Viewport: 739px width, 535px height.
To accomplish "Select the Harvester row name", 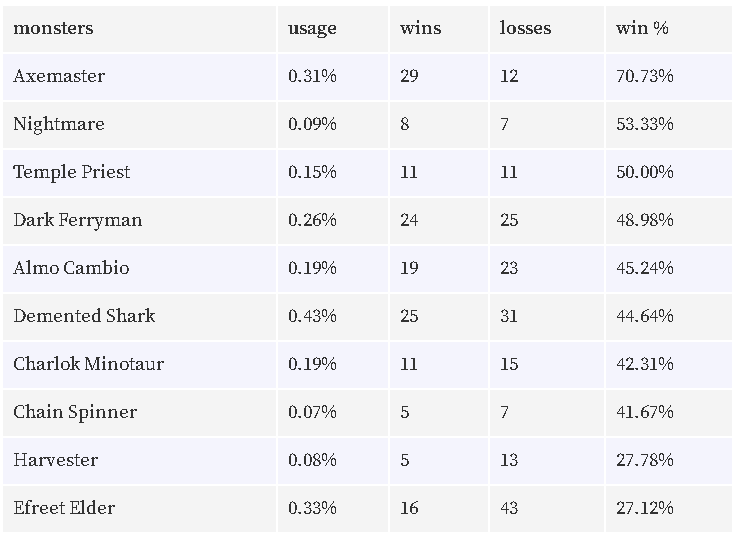I will click(56, 460).
